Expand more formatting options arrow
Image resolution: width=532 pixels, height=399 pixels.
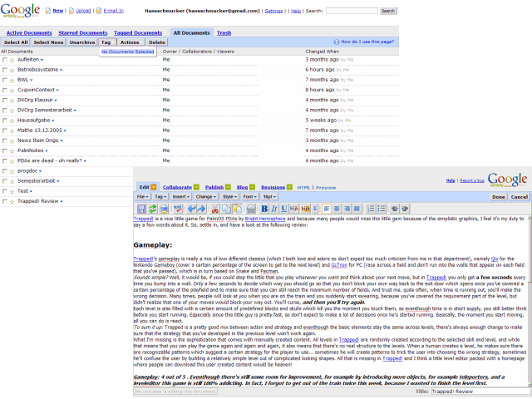[x=315, y=209]
